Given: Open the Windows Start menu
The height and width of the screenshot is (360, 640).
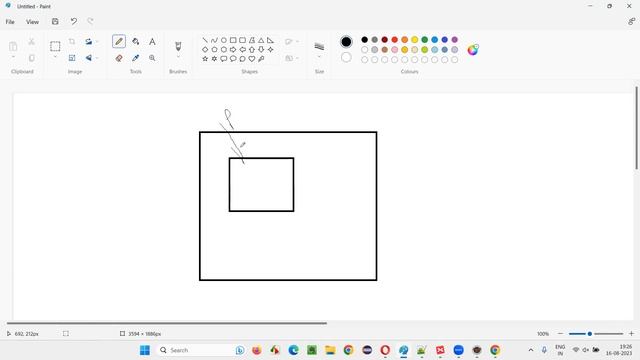Looking at the screenshot, I should [x=144, y=350].
